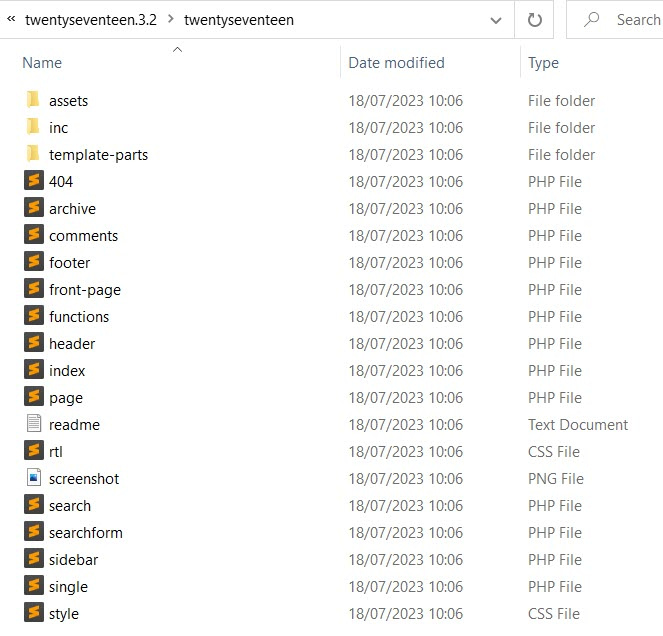Click the style CSS file icon
This screenshot has width=663, height=636.
[34, 613]
